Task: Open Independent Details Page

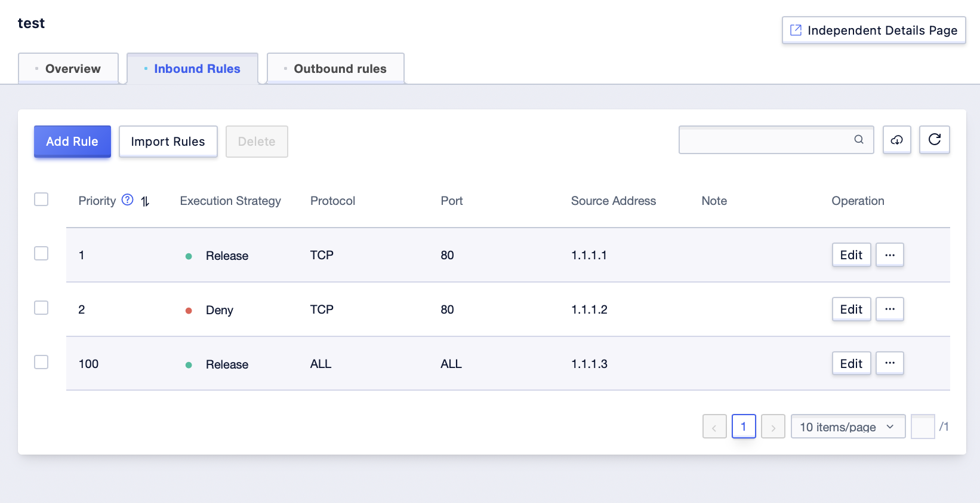Action: coord(874,30)
